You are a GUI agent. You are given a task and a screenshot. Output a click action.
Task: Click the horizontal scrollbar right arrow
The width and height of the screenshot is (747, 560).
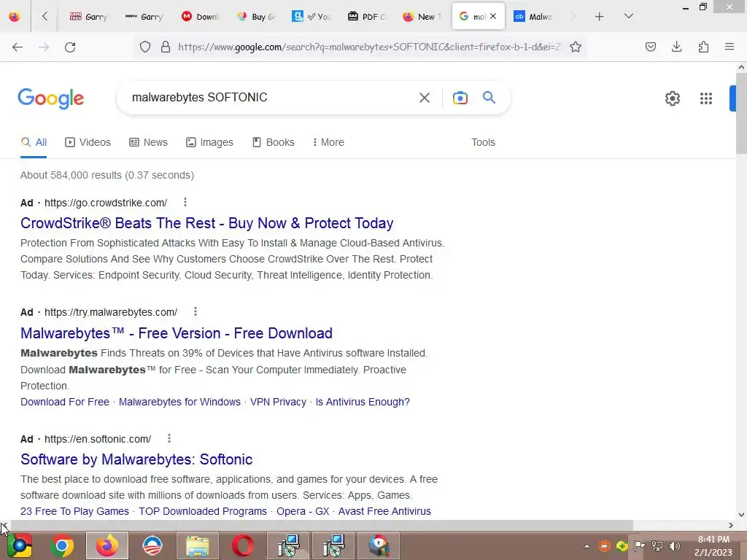(731, 525)
